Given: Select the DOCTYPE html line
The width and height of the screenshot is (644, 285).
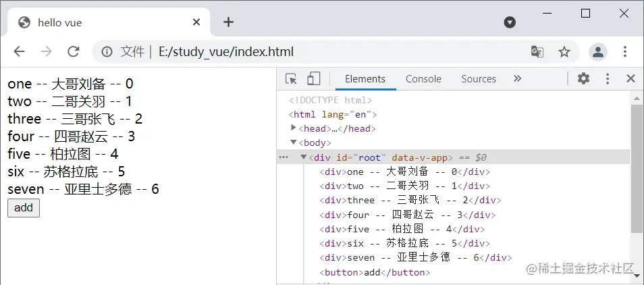Looking at the screenshot, I should (330, 100).
